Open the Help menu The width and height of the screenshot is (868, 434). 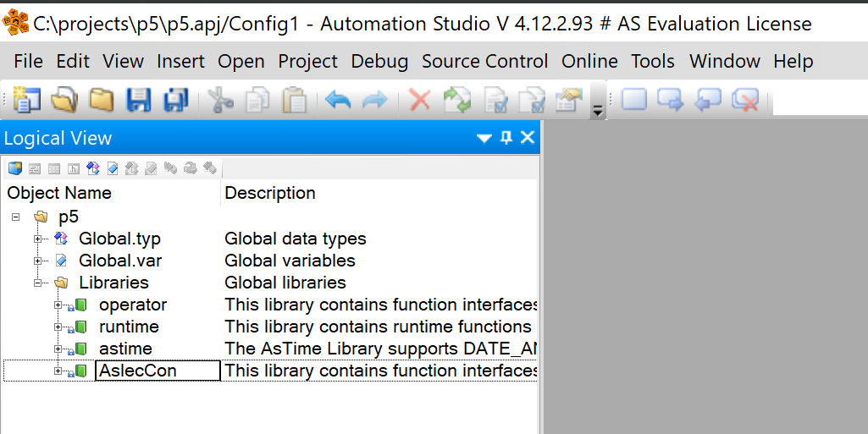pyautogui.click(x=793, y=62)
